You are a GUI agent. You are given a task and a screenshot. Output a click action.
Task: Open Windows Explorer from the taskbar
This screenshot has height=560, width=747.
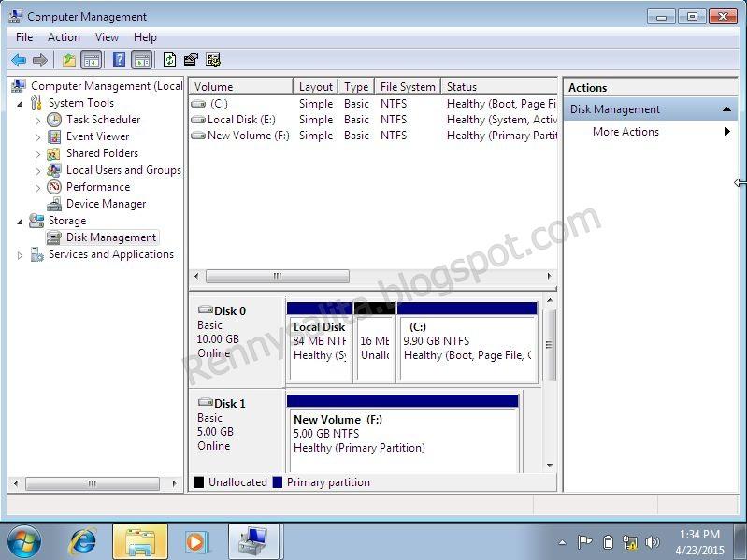tap(140, 541)
